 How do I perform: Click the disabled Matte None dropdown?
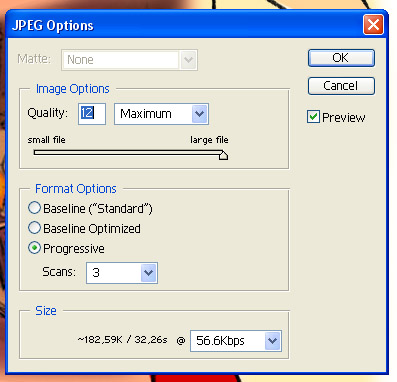tap(129, 60)
